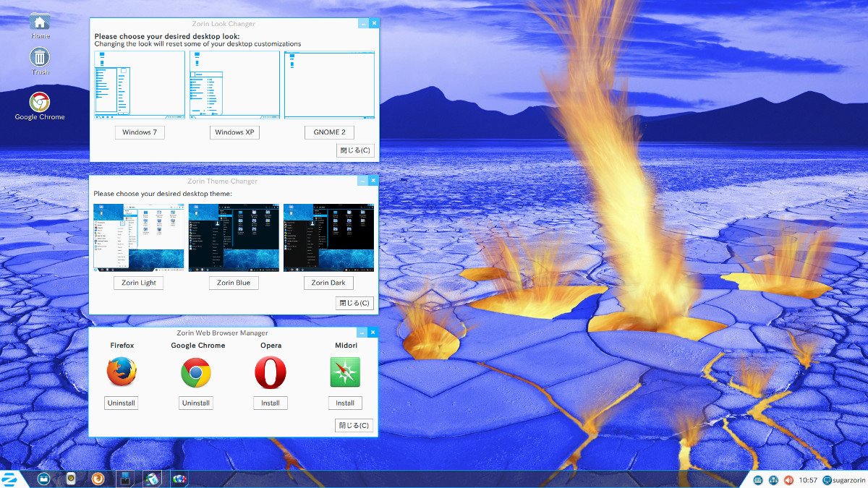Click the "Zorin Theme Changer" window title
Viewport: 868px width, 488px height.
click(x=223, y=181)
